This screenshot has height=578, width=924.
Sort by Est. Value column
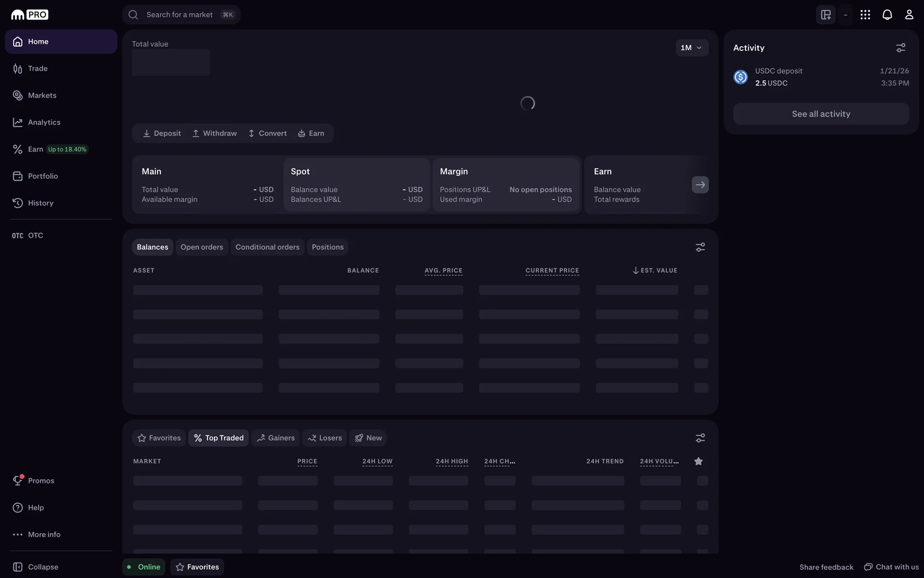[x=655, y=271]
